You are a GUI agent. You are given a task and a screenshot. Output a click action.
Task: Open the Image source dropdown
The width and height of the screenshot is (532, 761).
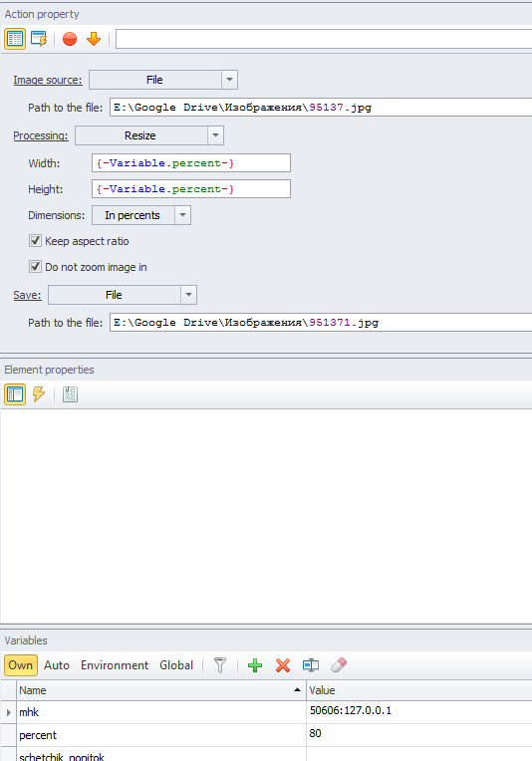[x=229, y=80]
